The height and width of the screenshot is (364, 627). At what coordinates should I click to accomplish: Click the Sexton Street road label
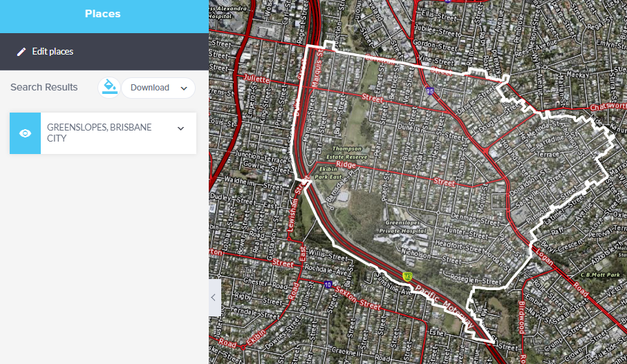coord(357,298)
